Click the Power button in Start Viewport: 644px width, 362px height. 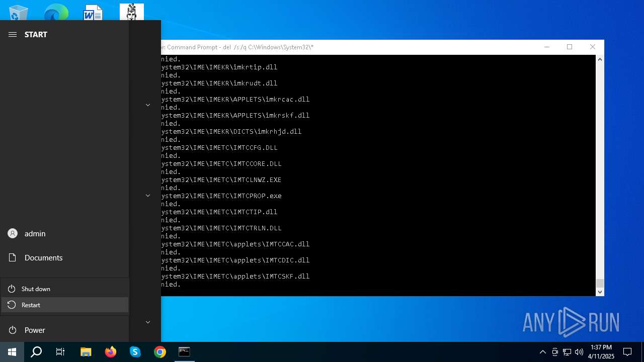coord(64,330)
